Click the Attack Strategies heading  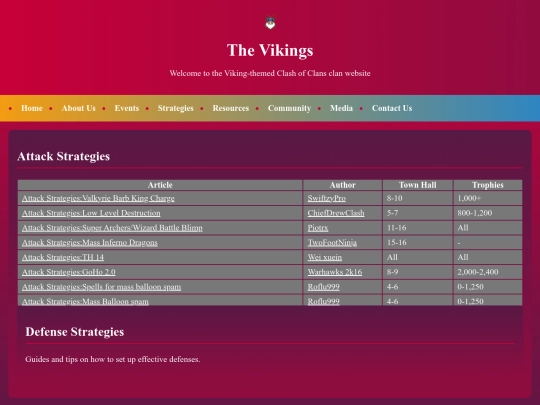tap(63, 156)
